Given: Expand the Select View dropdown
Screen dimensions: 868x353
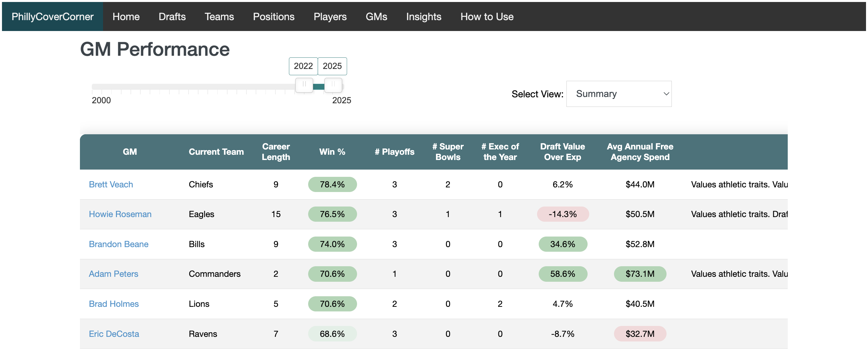Looking at the screenshot, I should (618, 94).
